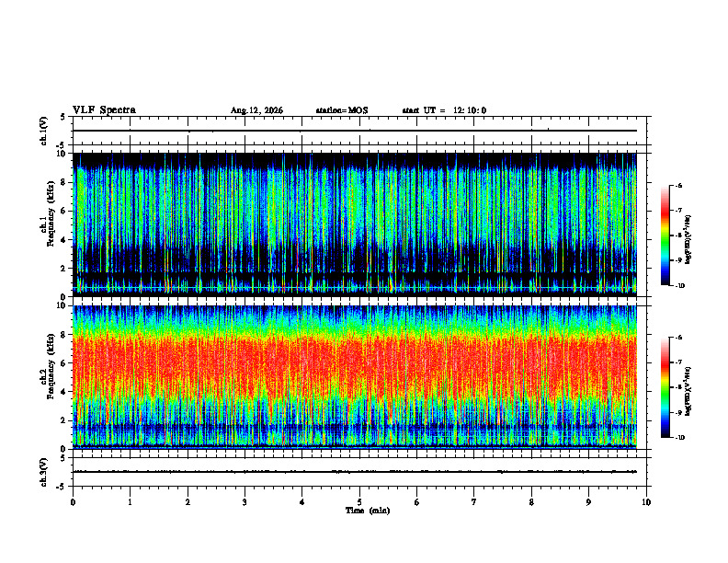Click the ch.1 spectrogram color scale bar
Viewport: 728px width, 563px height.
tap(665, 236)
